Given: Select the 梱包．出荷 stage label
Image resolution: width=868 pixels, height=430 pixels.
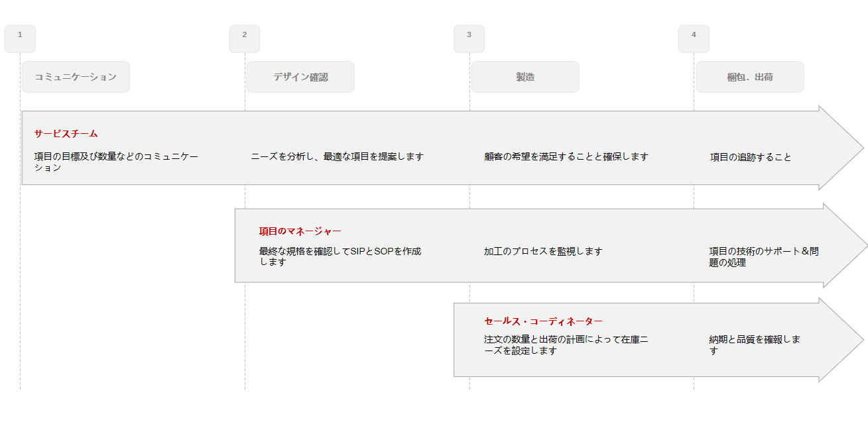Looking at the screenshot, I should tap(750, 77).
